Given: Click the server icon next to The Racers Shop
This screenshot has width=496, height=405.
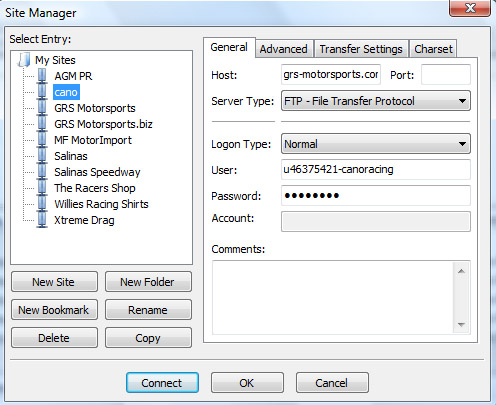Looking at the screenshot, I should coord(42,188).
